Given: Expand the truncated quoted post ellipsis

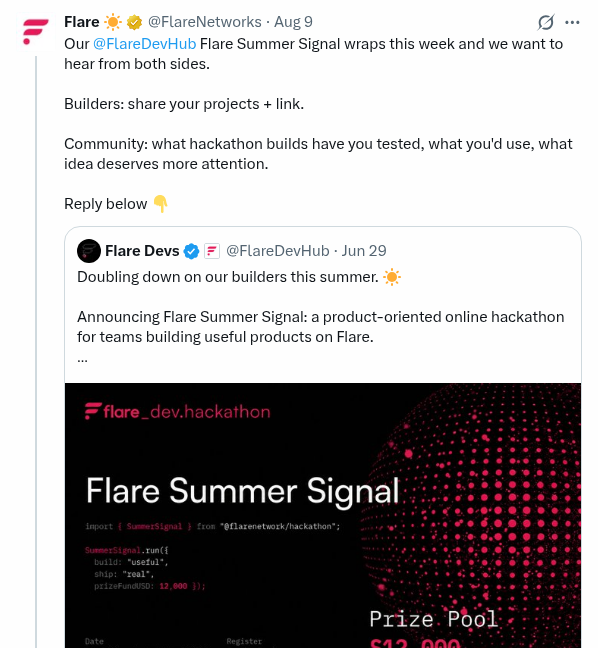Looking at the screenshot, I should click(x=82, y=360).
